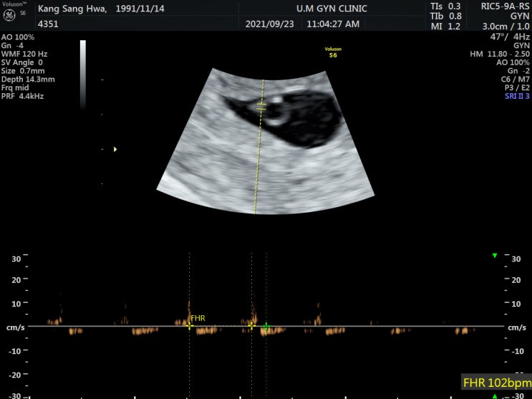
Task: Select the yellow focus position arrow marker
Action: point(115,149)
